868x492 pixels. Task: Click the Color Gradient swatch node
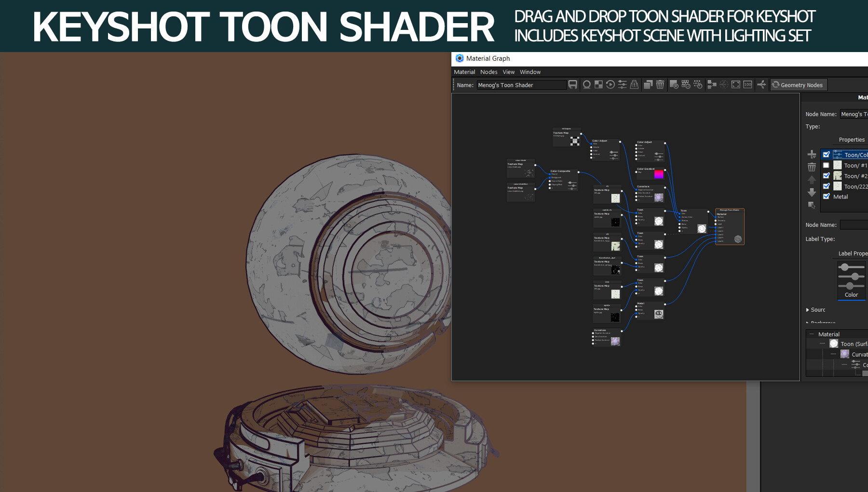(x=659, y=175)
